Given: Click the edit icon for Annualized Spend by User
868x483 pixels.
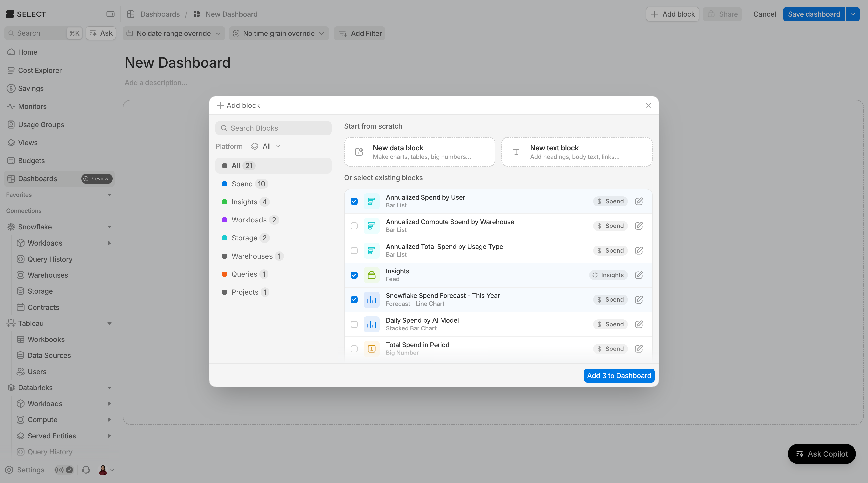Looking at the screenshot, I should click(638, 201).
